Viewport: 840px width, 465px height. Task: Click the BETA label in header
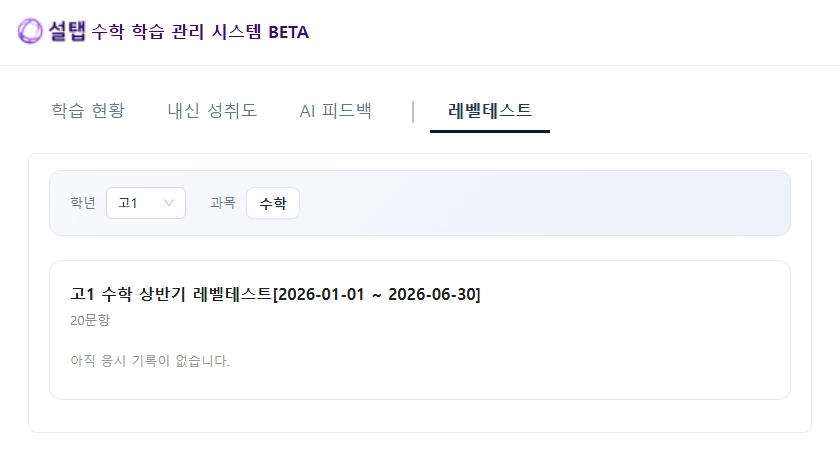(288, 32)
